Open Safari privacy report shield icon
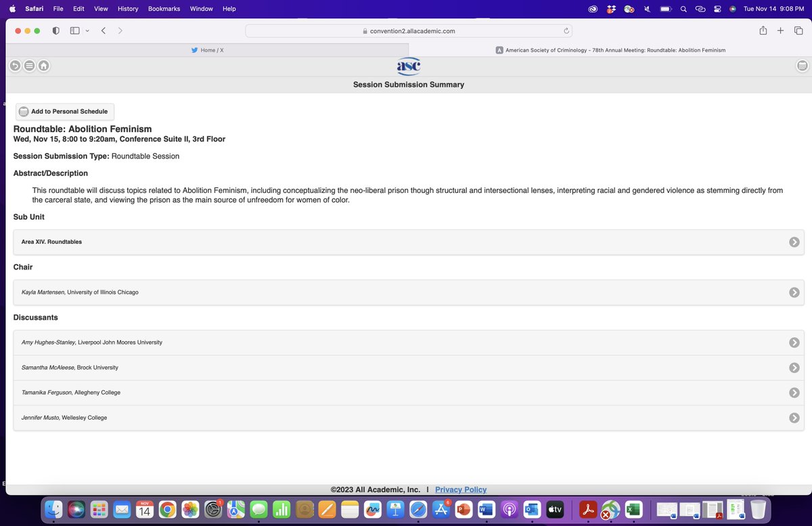 (x=55, y=30)
